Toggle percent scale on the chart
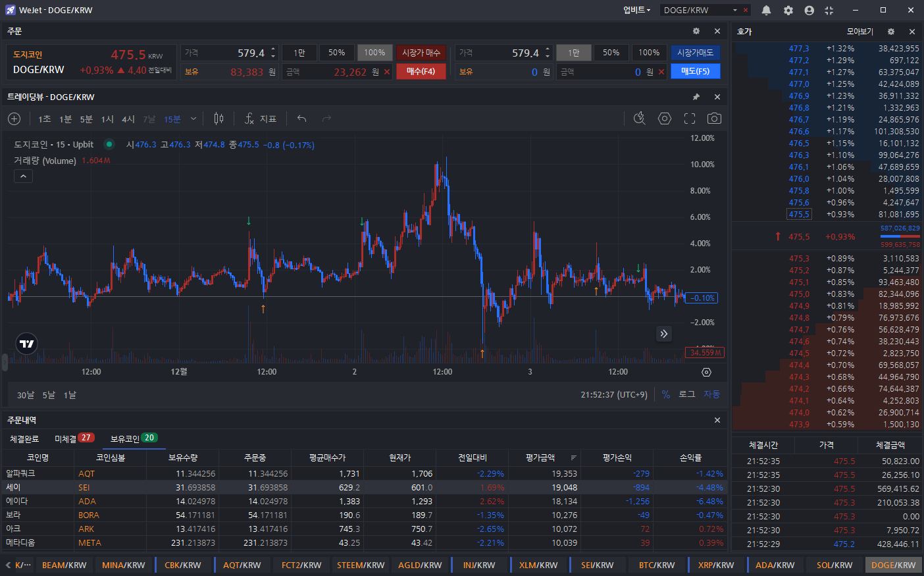924x576 pixels. pos(665,394)
